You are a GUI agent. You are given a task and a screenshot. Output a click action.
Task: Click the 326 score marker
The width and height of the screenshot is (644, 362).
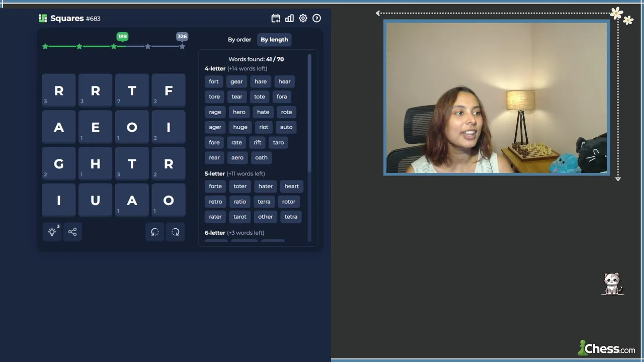tap(182, 36)
